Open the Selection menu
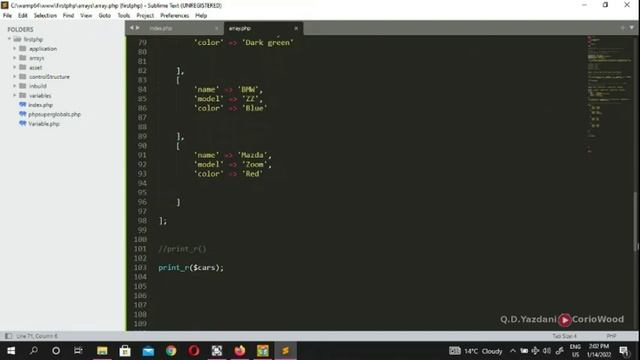 point(45,16)
